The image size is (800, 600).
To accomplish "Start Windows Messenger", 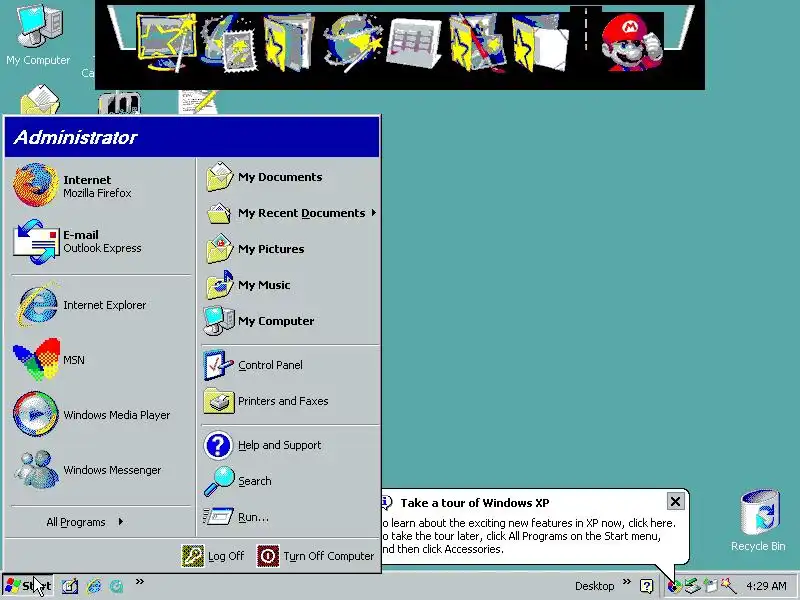I will pos(101,470).
